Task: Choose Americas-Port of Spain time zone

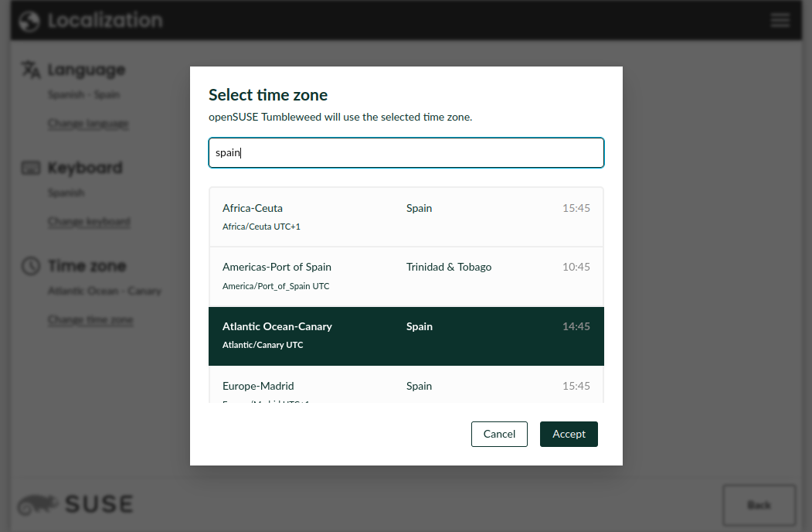Action: (x=406, y=276)
